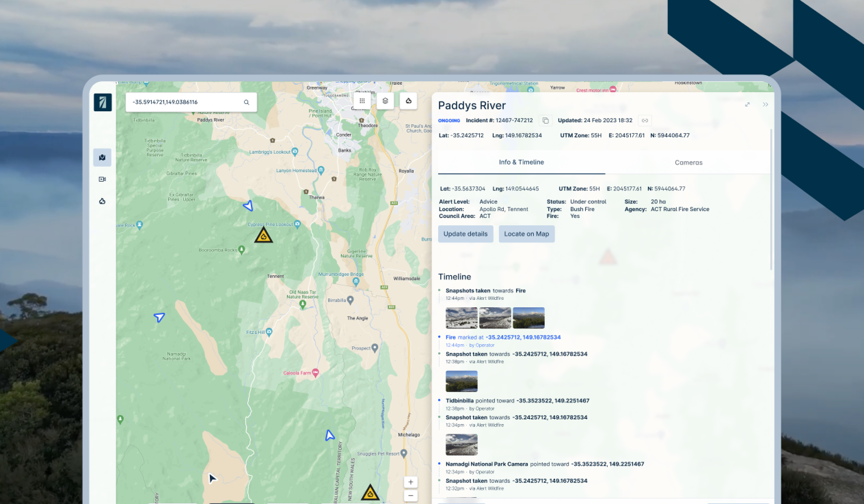Click Snapshots taken towards Fire entry
The width and height of the screenshot is (864, 504).
485,291
